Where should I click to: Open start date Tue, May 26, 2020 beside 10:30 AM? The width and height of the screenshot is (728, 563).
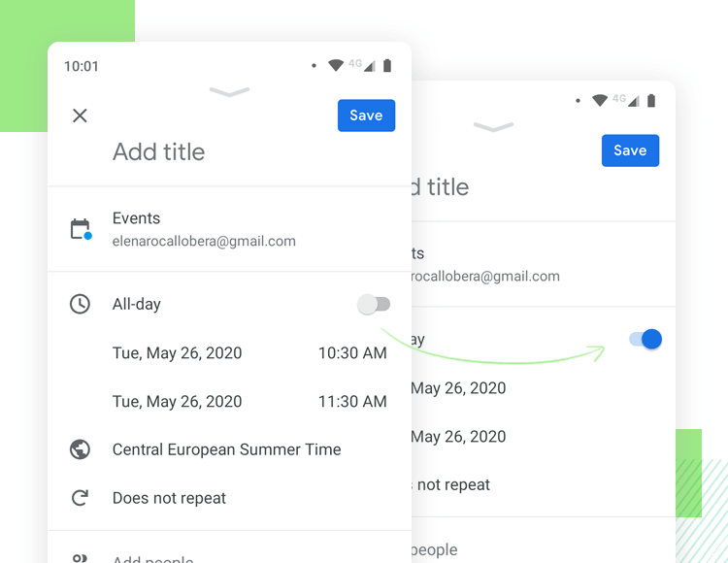tap(177, 353)
